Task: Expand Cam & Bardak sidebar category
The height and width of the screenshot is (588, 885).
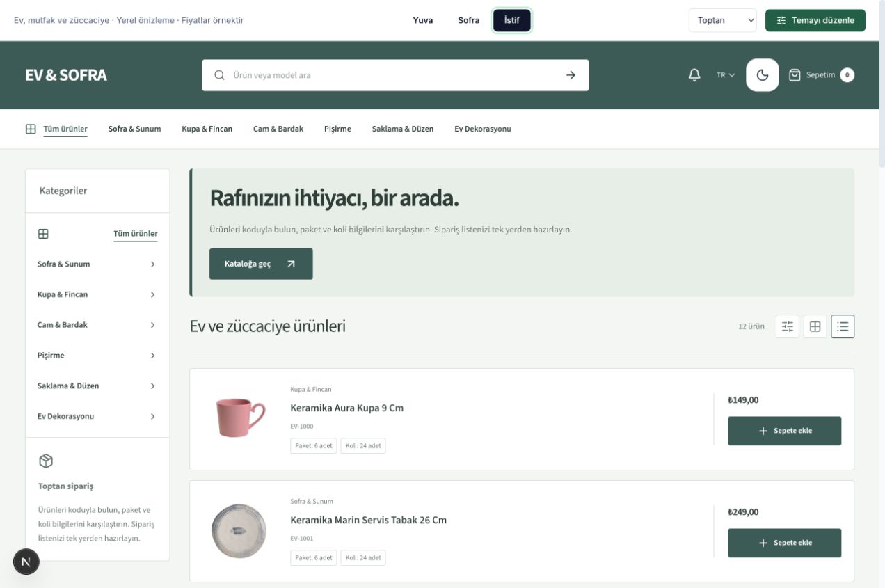Action: 97,325
